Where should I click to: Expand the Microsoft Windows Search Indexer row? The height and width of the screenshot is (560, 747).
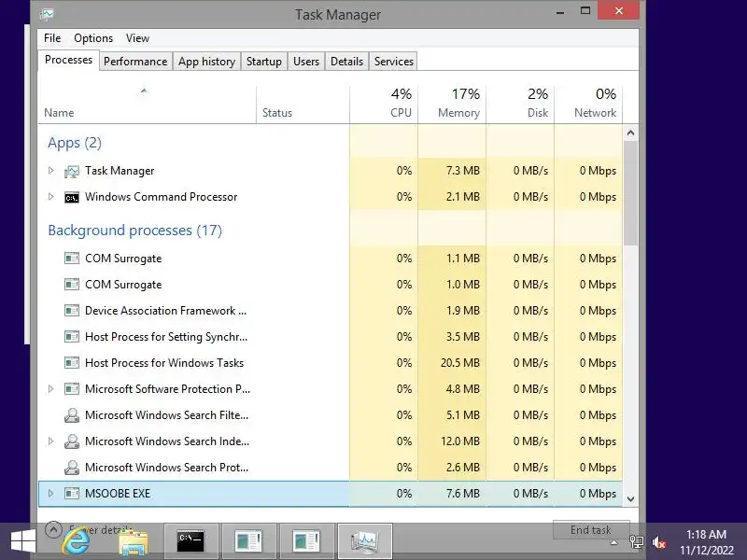(x=51, y=441)
